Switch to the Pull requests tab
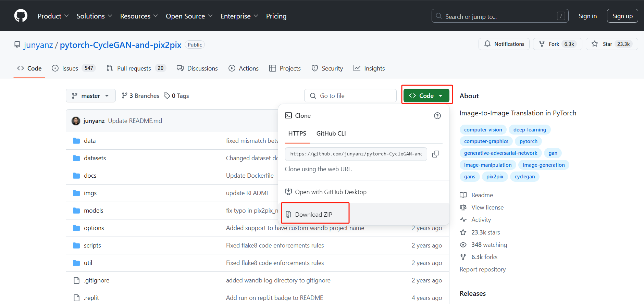The height and width of the screenshot is (304, 644). pos(136,68)
